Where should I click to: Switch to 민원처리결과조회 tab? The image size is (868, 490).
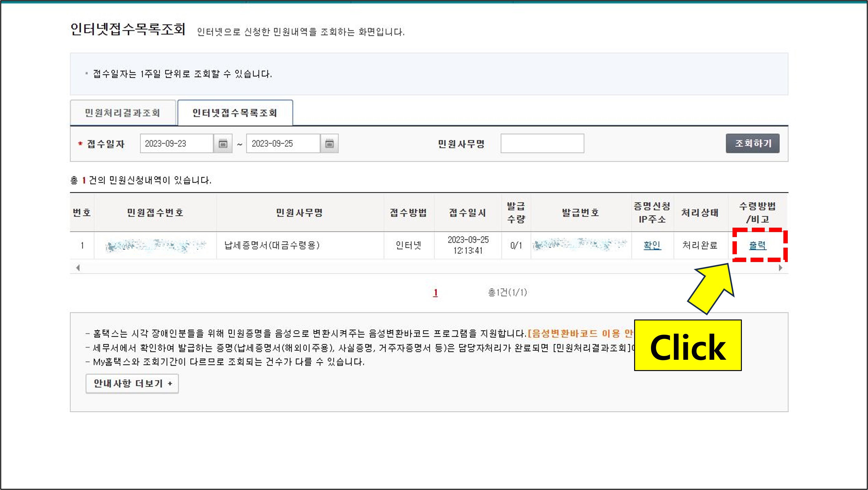pos(123,113)
